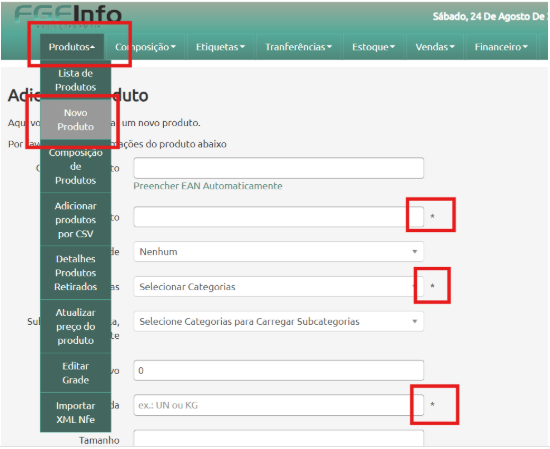
Task: Select Composição de Produtos menu entry
Action: [76, 166]
